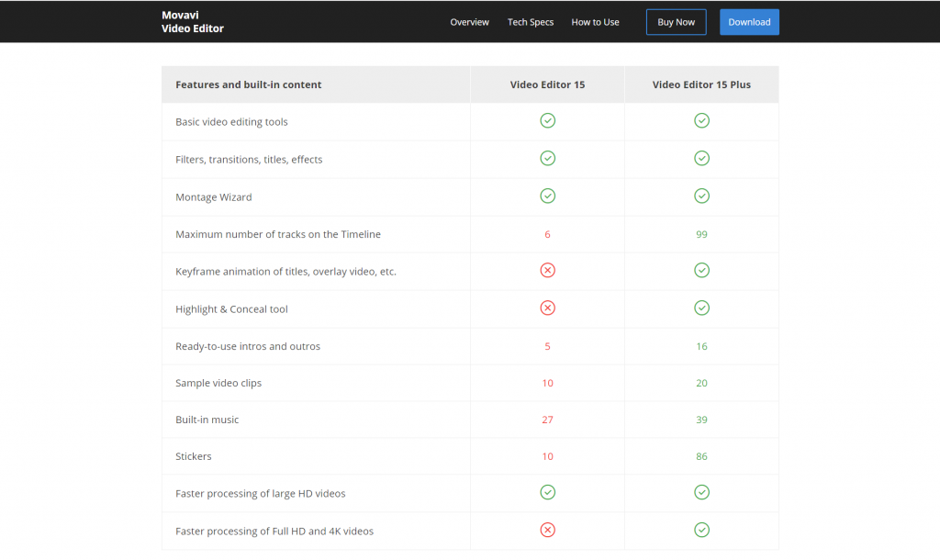Click Plus column checkmark for Montage Wizard
The width and height of the screenshot is (940, 560).
pyautogui.click(x=701, y=196)
